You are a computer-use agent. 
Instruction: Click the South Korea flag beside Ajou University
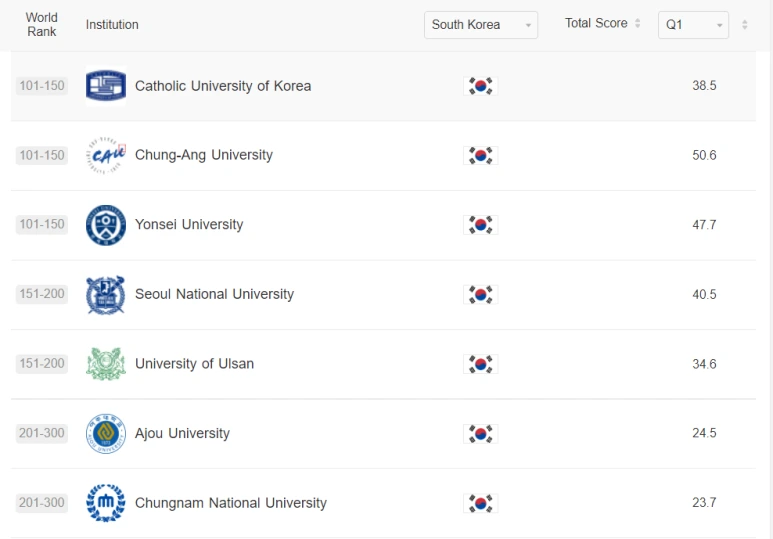[481, 434]
